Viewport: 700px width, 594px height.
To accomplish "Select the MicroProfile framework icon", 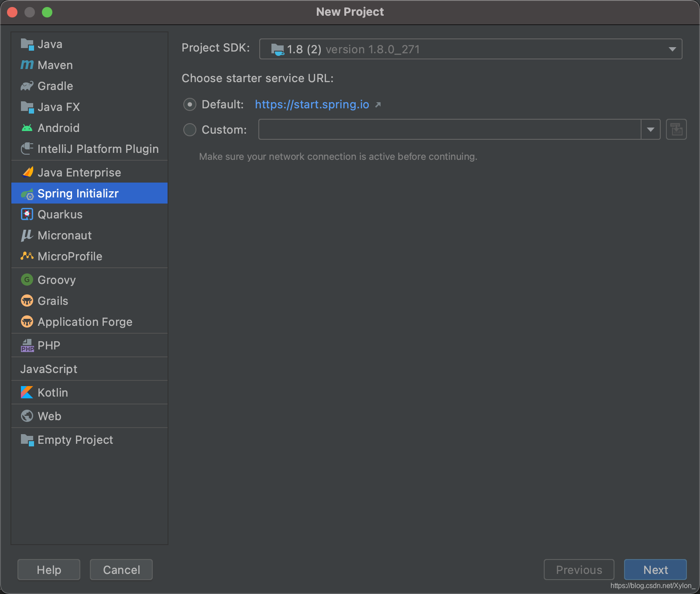I will pos(27,256).
